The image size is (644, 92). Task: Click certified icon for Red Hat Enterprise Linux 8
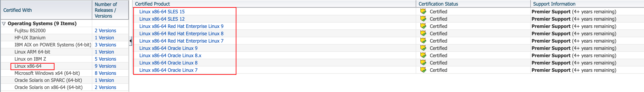click(x=423, y=33)
